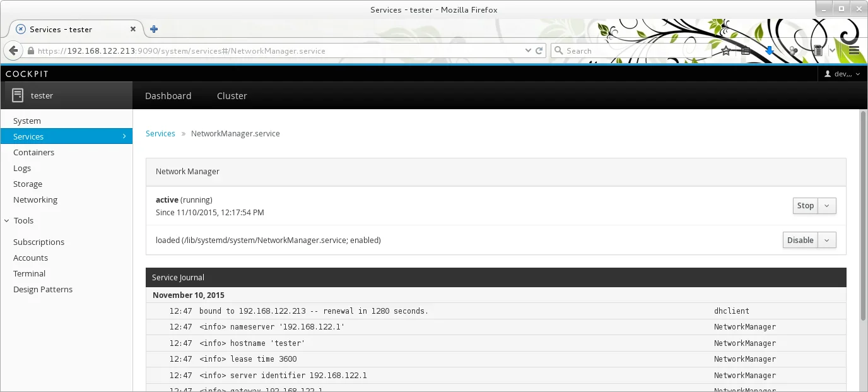Open Networking from the sidebar
Image resolution: width=868 pixels, height=392 pixels.
coord(35,199)
